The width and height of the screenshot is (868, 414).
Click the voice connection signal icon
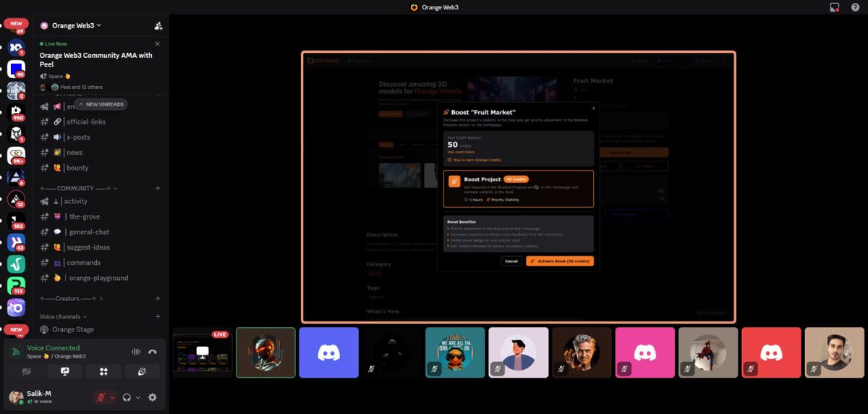16,352
